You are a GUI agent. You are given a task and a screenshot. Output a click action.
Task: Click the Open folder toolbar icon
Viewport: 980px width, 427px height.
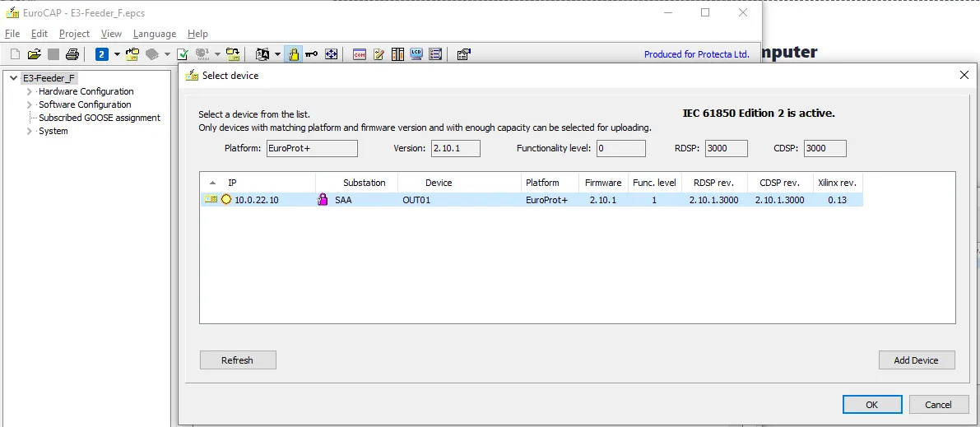[x=35, y=54]
